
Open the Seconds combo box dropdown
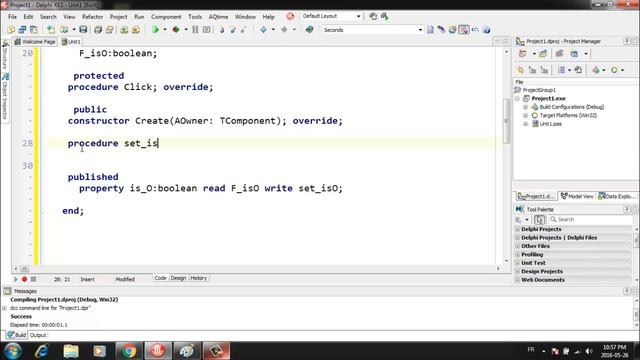point(420,30)
